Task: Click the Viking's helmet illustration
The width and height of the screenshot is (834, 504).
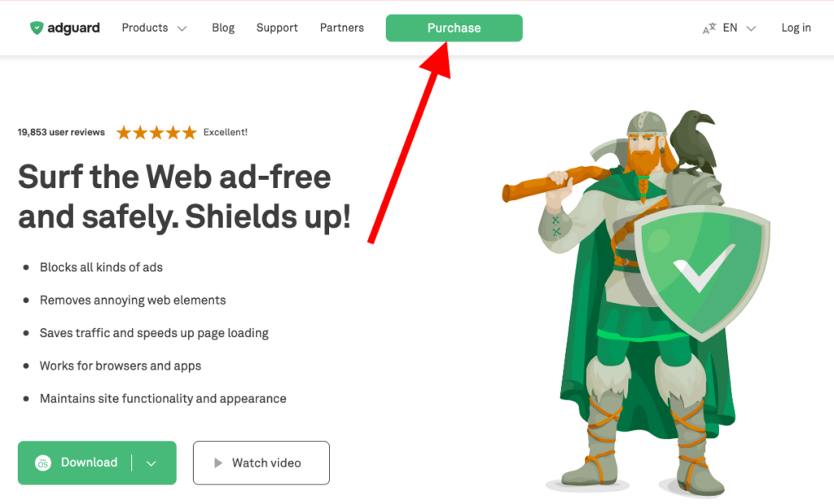Action: [646, 124]
